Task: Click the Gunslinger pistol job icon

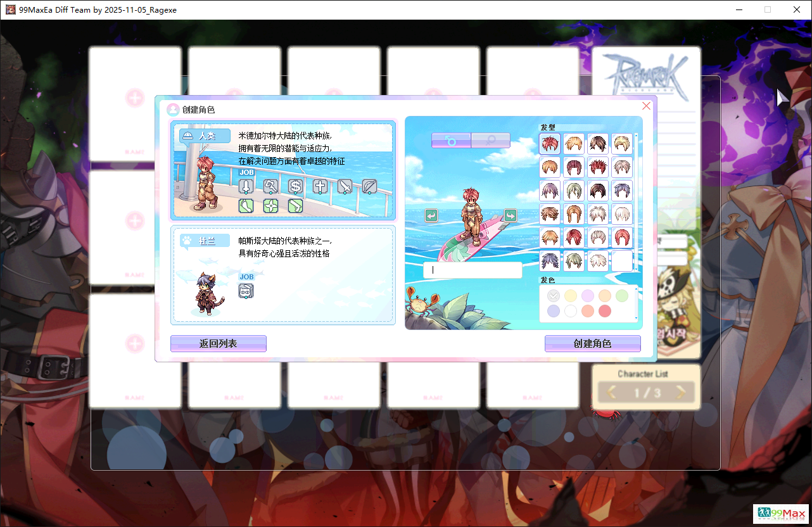Action: tap(295, 206)
